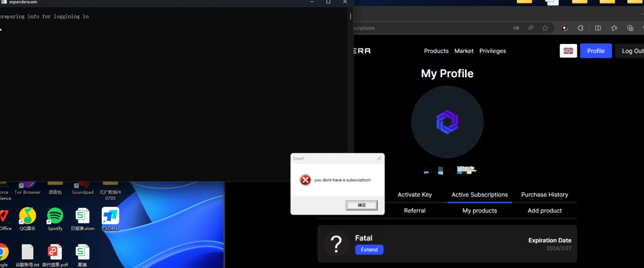Toggle the split screen browser icon

coord(598,28)
